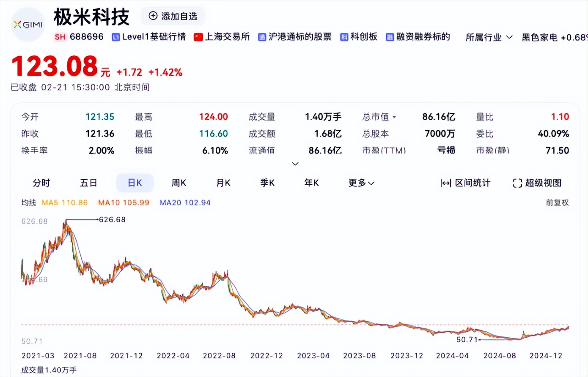588x377 pixels.
Task: Switch to the 年K chart tab
Action: [311, 183]
